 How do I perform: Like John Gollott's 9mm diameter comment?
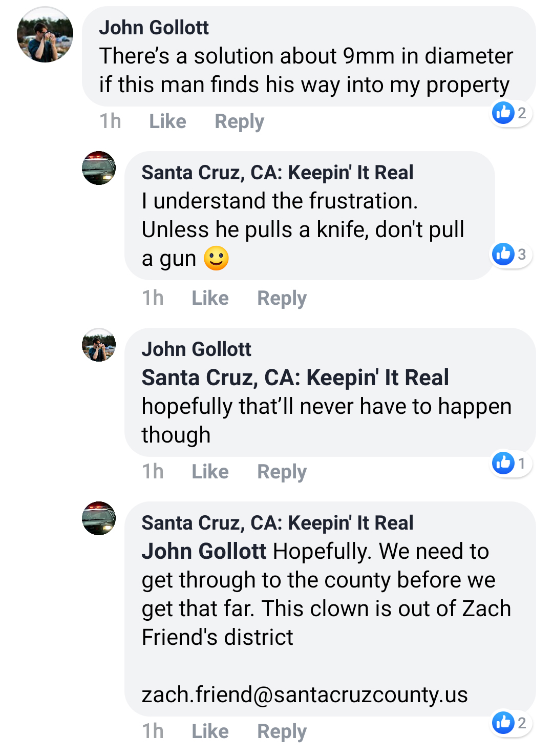(167, 122)
